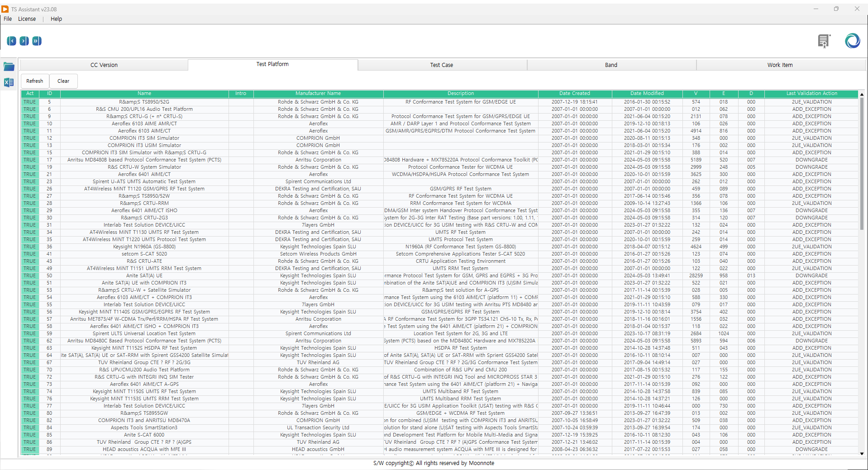Open the License menu
868x470 pixels.
point(27,19)
